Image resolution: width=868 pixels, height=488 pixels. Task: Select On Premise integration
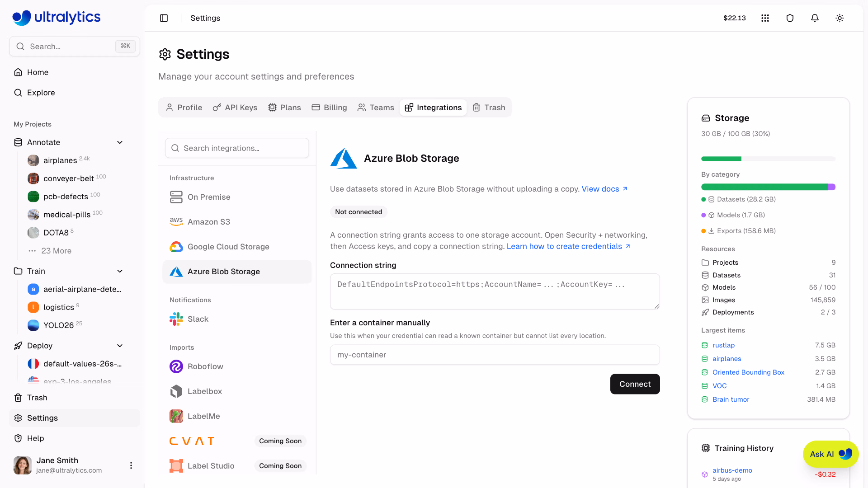[237, 197]
